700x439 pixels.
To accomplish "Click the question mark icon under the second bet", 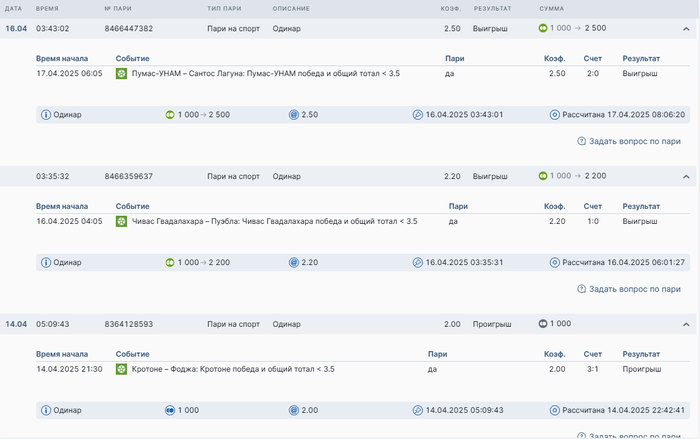I will pyautogui.click(x=582, y=289).
